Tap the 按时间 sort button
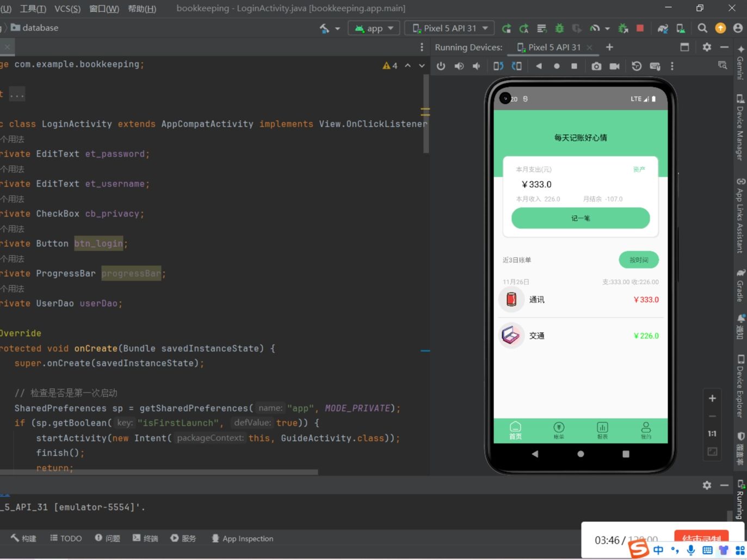This screenshot has width=747, height=560. click(x=639, y=260)
